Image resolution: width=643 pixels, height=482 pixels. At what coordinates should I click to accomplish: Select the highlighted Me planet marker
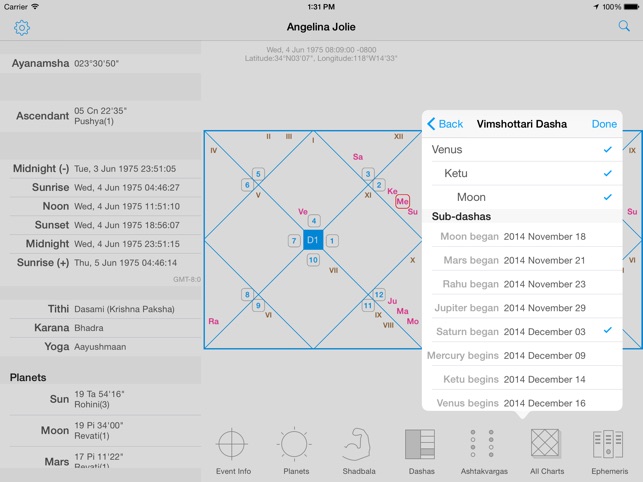[x=402, y=201]
